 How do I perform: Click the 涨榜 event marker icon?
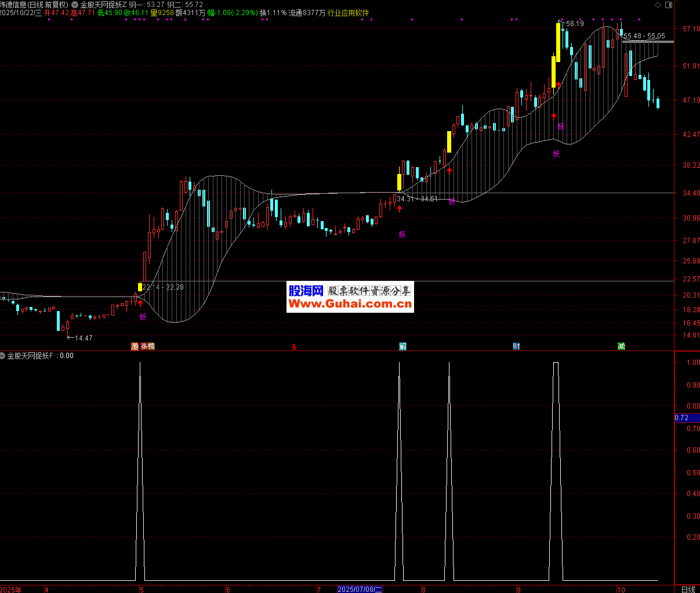click(147, 346)
